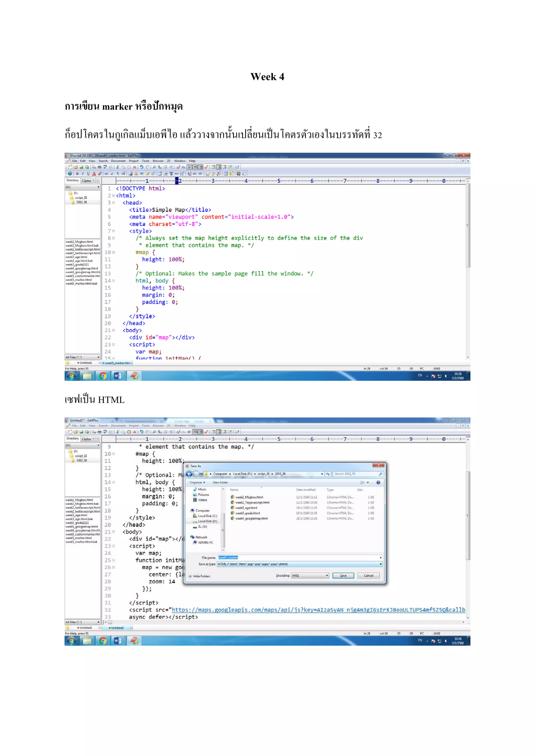Toggle the line number toolbar button

(x=201, y=167)
